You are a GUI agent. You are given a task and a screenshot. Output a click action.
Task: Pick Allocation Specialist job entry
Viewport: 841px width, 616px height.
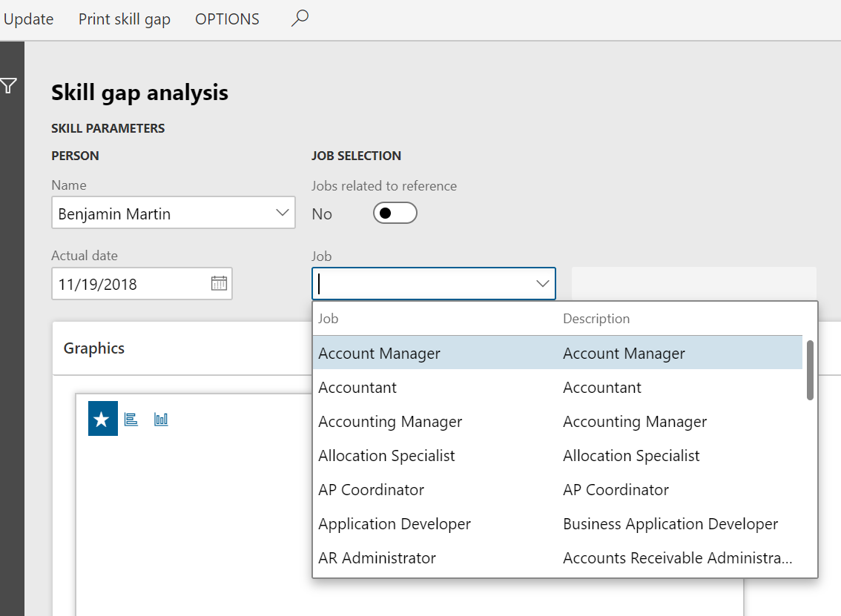coord(386,456)
